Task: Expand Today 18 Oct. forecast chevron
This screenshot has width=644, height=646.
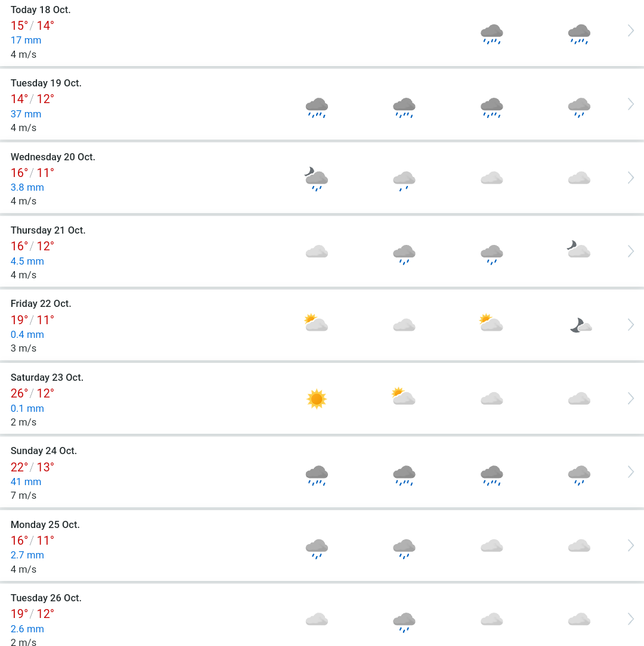Action: pos(630,30)
